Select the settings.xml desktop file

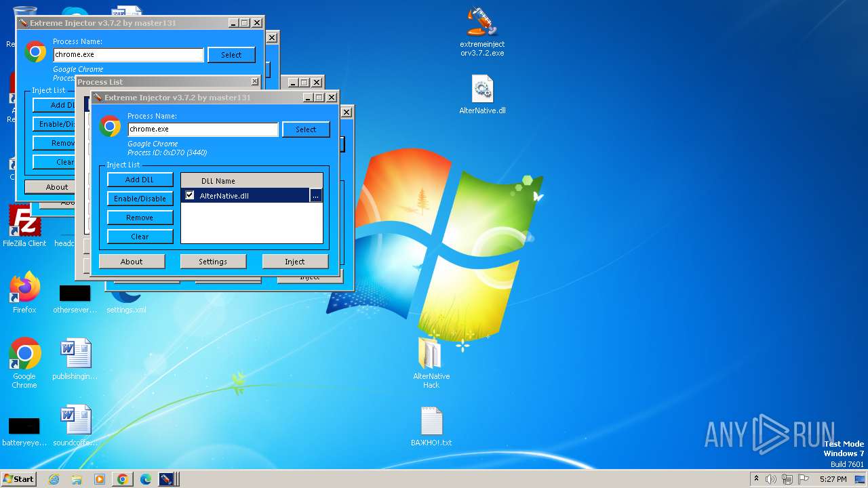126,302
